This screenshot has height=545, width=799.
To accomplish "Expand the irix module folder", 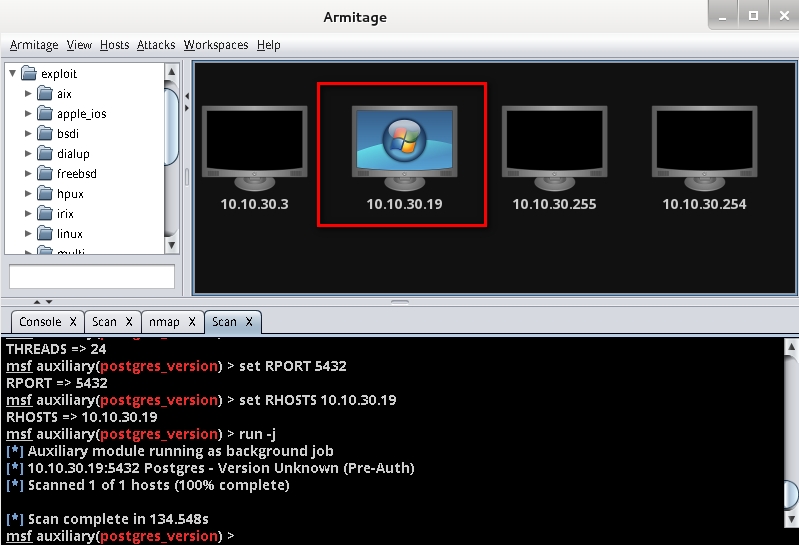I will coord(28,213).
